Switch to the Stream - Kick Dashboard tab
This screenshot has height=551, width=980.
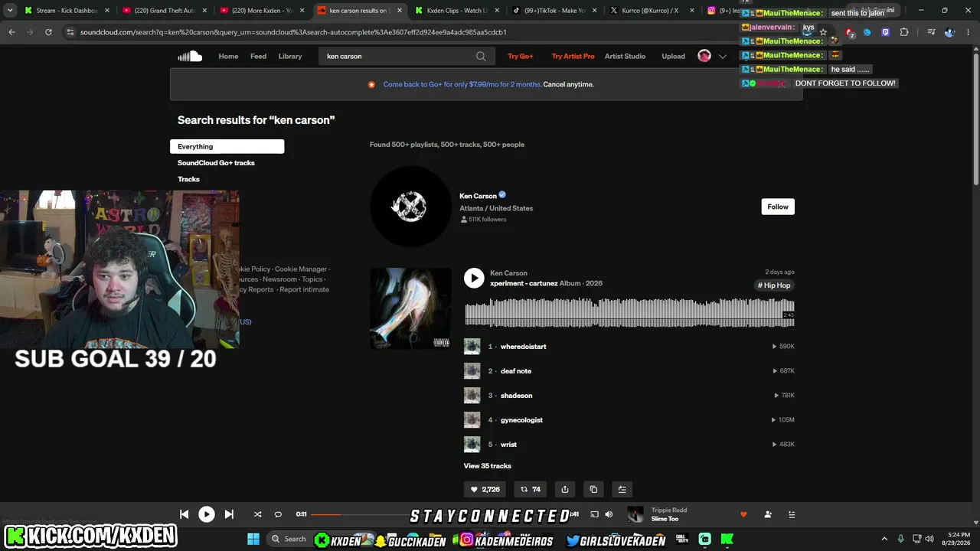[x=67, y=11]
